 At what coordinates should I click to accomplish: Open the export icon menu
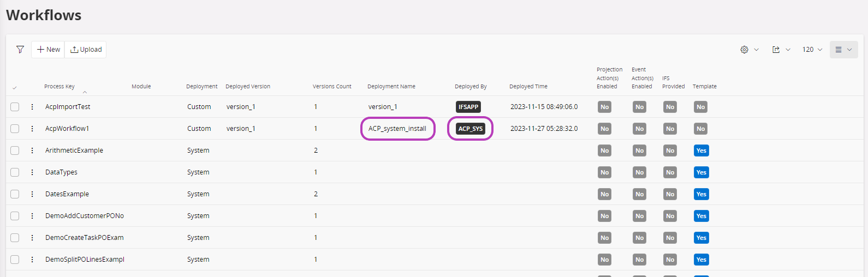[776, 50]
